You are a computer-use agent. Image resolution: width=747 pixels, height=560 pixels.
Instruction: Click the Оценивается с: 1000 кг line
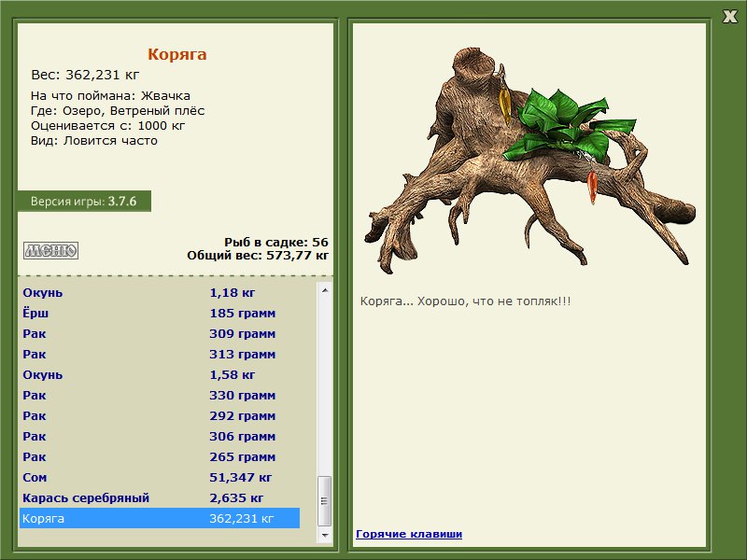(107, 126)
